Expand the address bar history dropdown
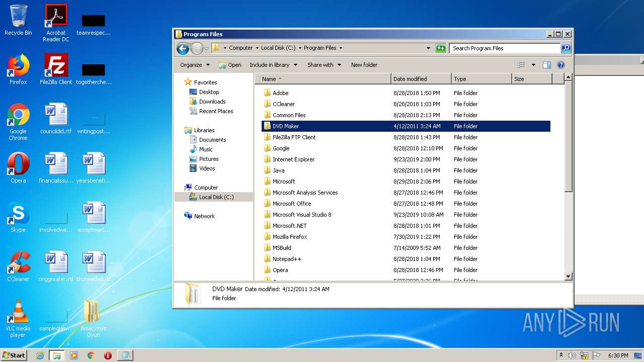This screenshot has width=644, height=362. 428,48
